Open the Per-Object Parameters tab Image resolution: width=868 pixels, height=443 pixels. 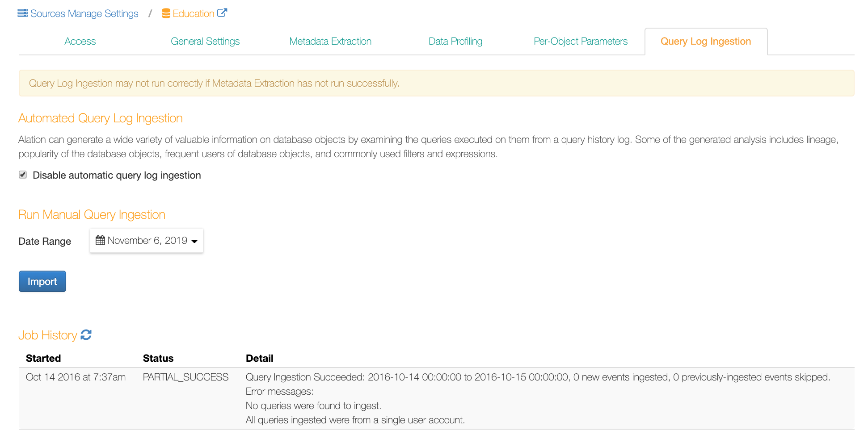tap(581, 42)
